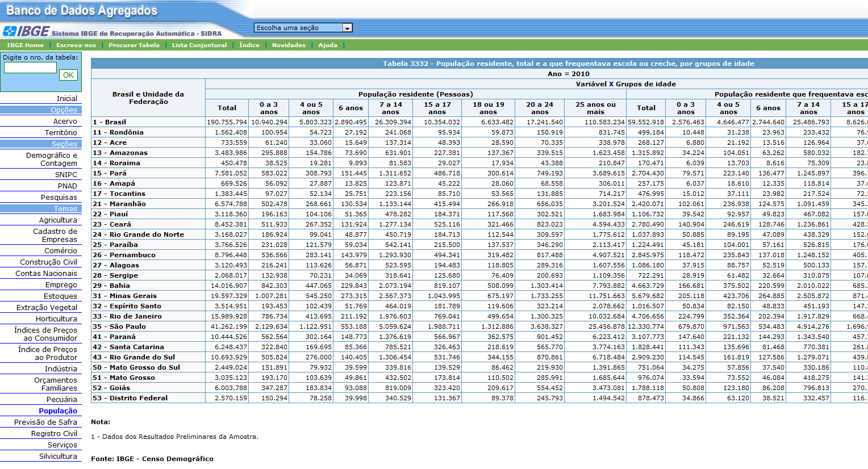Select the Indústria theme

(61, 368)
